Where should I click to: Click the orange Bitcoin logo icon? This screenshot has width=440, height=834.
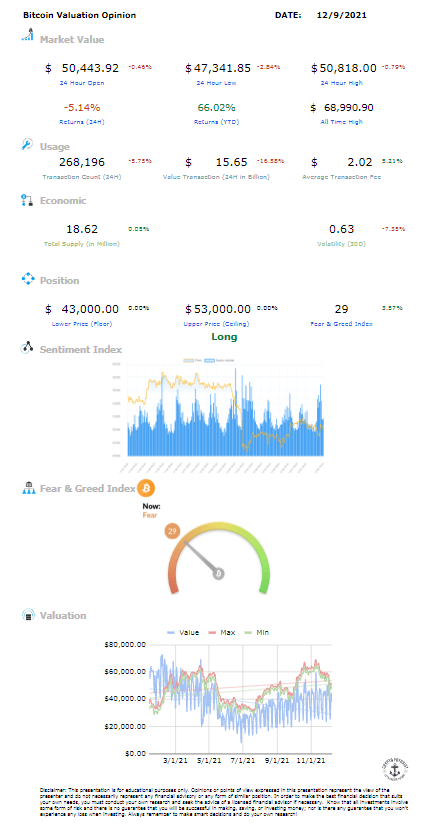click(x=146, y=488)
